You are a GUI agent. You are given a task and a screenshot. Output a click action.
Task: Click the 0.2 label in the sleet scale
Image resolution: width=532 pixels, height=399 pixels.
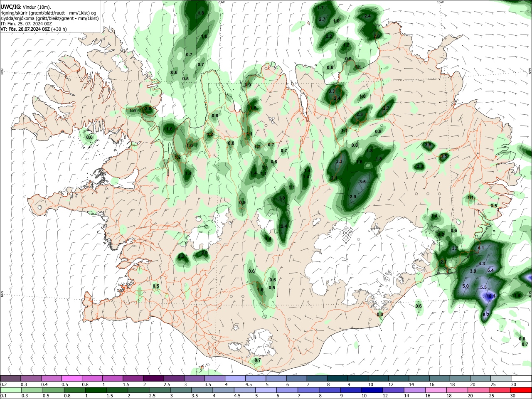(x=4, y=384)
